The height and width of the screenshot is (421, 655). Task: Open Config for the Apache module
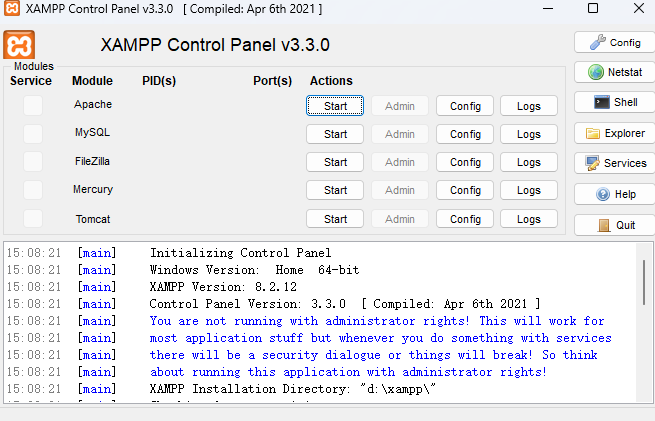(465, 106)
